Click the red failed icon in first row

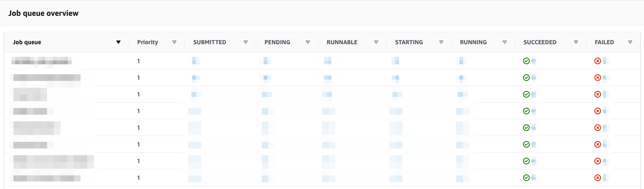[x=597, y=61]
